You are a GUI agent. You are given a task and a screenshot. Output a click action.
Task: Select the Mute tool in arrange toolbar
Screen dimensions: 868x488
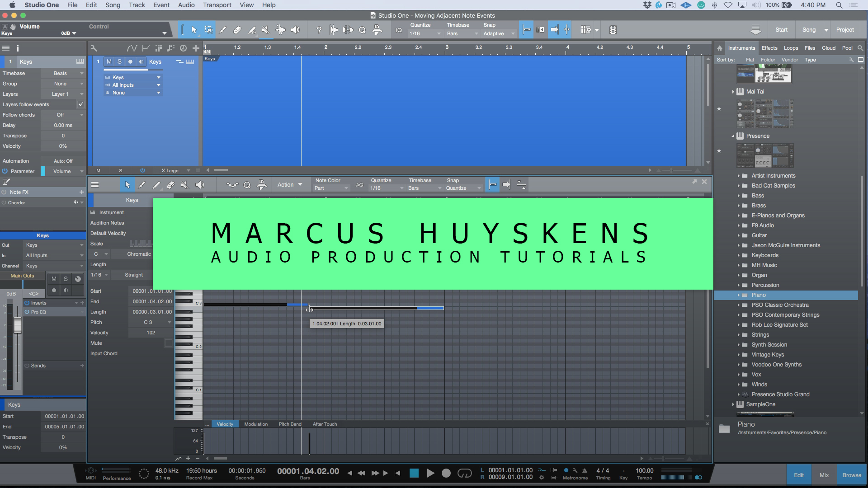pos(266,30)
